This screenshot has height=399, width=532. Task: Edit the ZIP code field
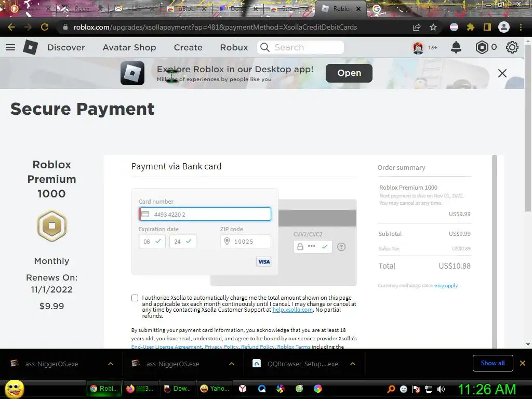pos(246,242)
